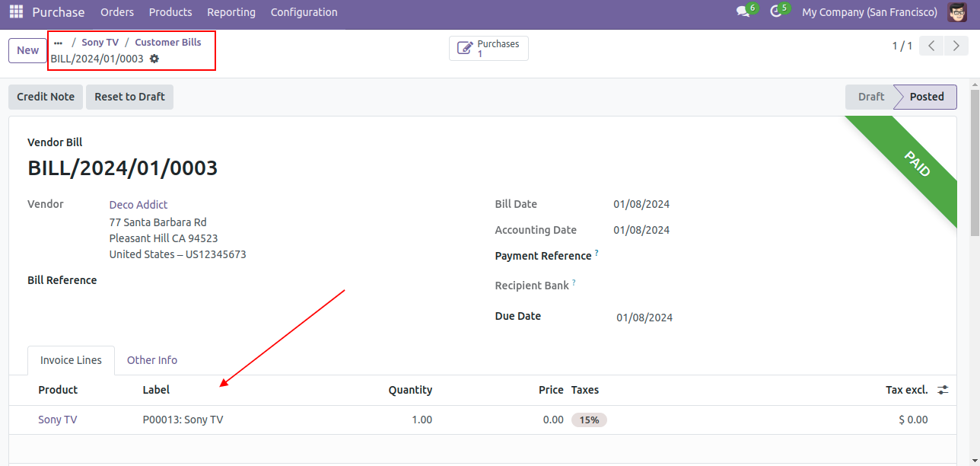
Task: Click the Quantity column header
Action: tap(410, 390)
